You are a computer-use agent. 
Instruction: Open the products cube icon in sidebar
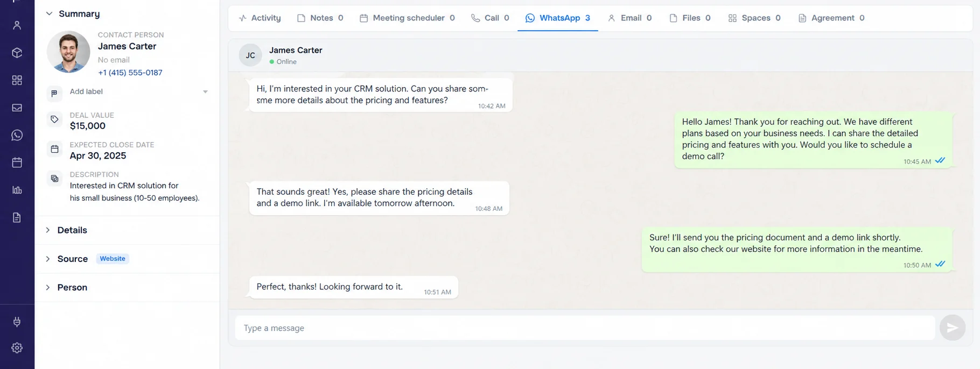[17, 53]
